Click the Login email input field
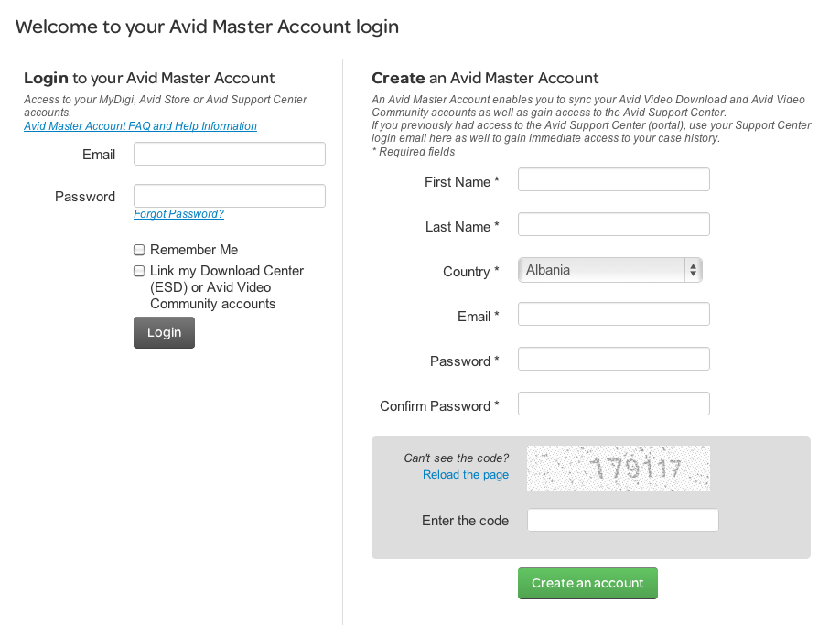The width and height of the screenshot is (840, 625). 230,154
